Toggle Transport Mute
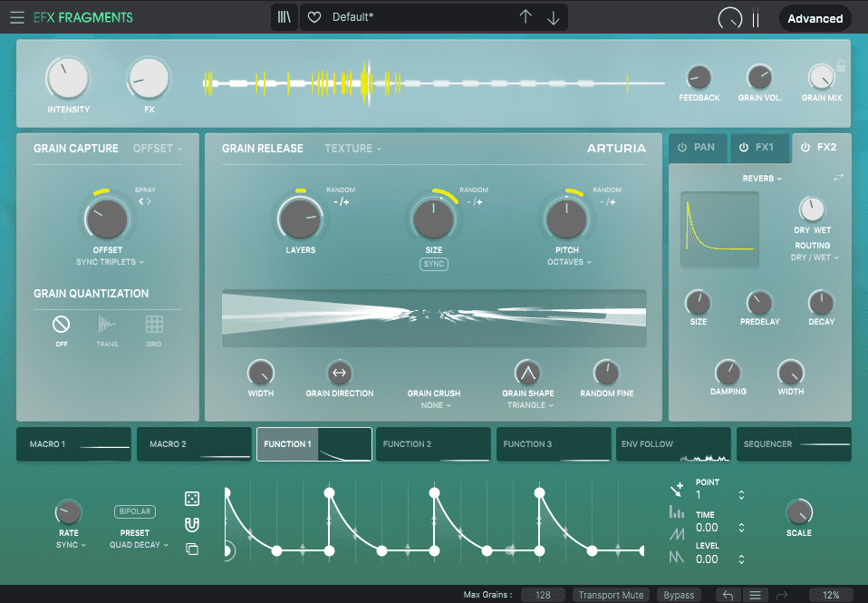This screenshot has width=868, height=603. click(x=612, y=595)
